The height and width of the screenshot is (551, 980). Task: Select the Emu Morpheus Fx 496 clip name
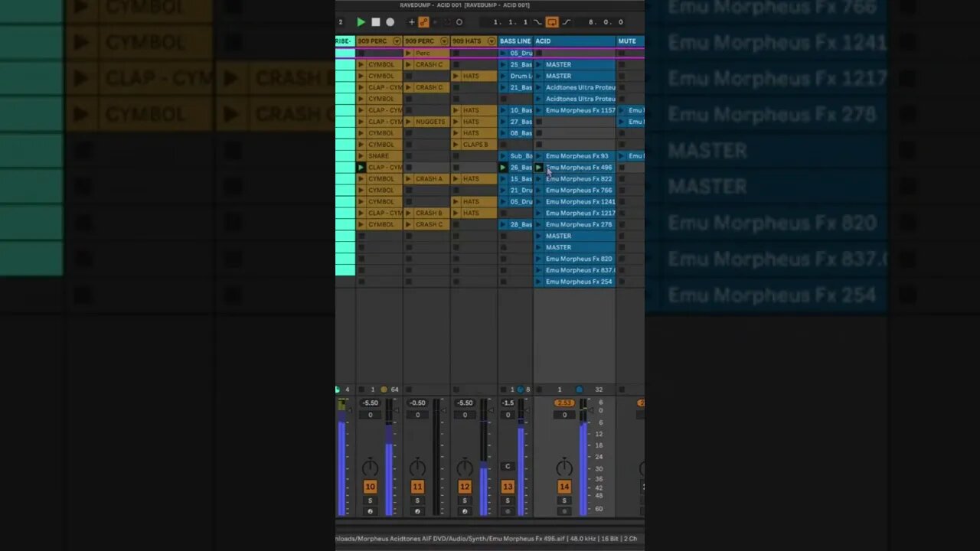(579, 168)
